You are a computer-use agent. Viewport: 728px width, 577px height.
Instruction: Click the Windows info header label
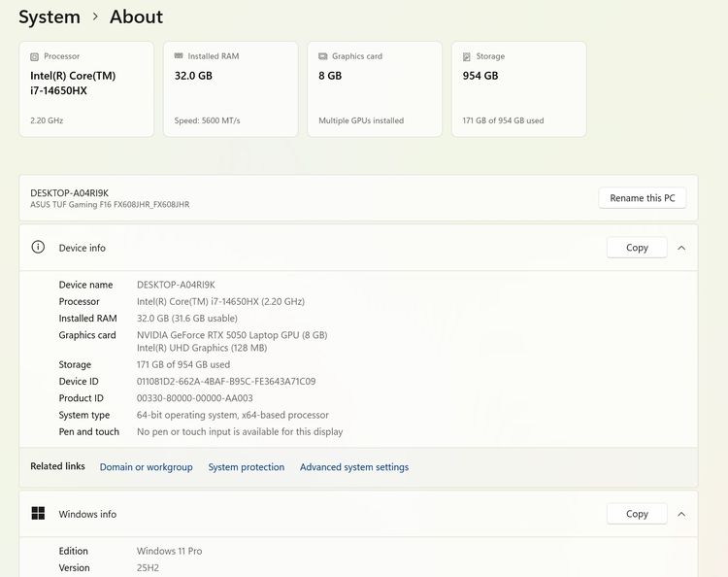tap(87, 514)
